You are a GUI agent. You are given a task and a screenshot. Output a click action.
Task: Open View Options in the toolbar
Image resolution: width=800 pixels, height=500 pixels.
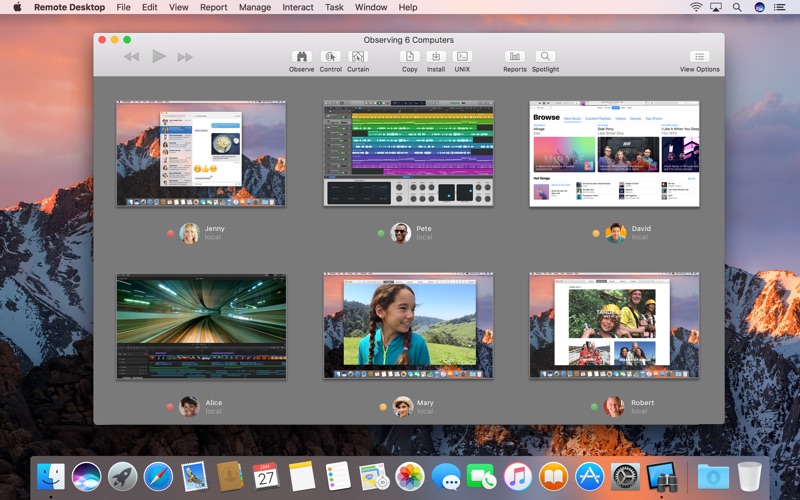click(699, 57)
